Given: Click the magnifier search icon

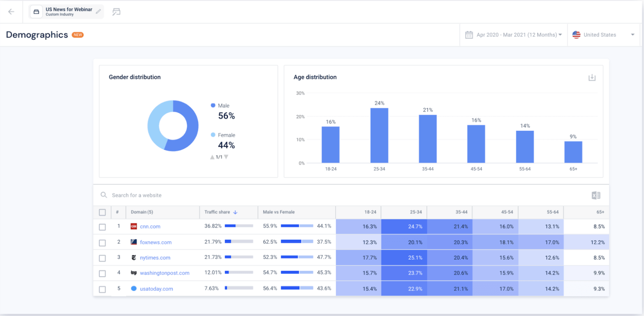Looking at the screenshot, I should click(x=104, y=195).
